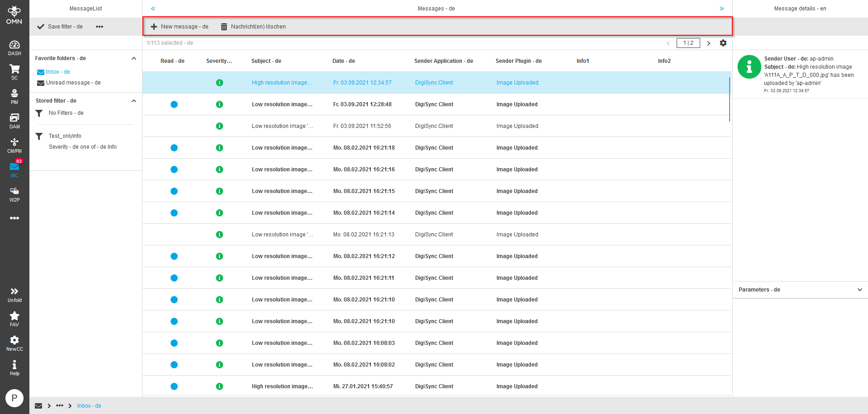The height and width of the screenshot is (414, 868).
Task: Collapse the Stored filter section
Action: pyautogui.click(x=134, y=101)
